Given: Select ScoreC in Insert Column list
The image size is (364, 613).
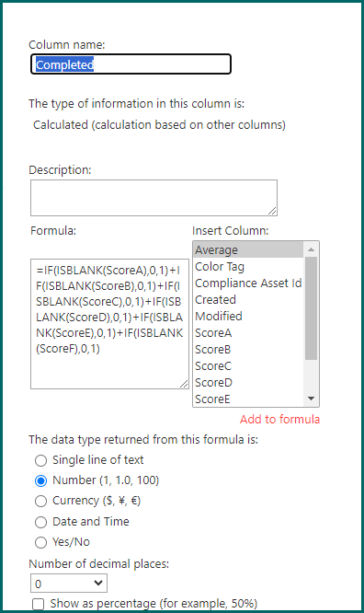Looking at the screenshot, I should coord(248,366).
